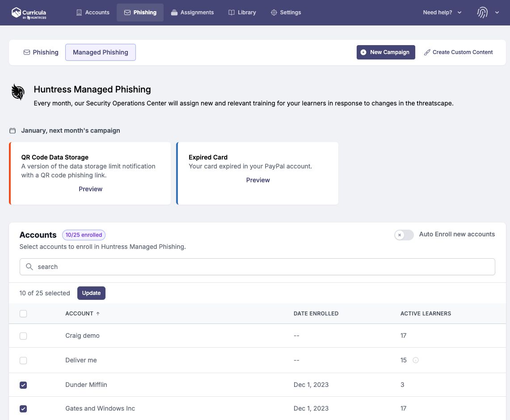This screenshot has height=420, width=510.
Task: Click the calendar icon beside January campaign
Action: [13, 130]
